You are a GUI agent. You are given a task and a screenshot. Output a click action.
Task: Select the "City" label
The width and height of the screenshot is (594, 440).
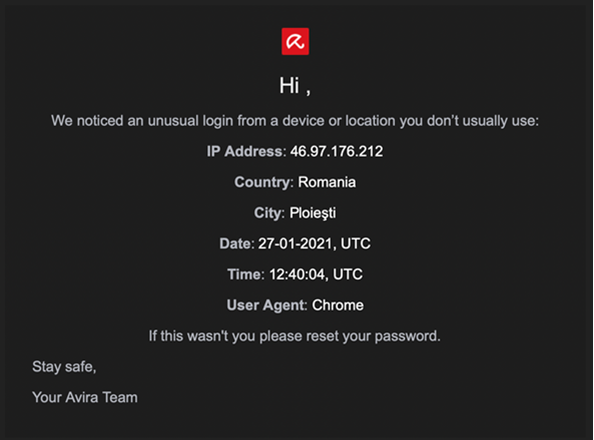267,213
